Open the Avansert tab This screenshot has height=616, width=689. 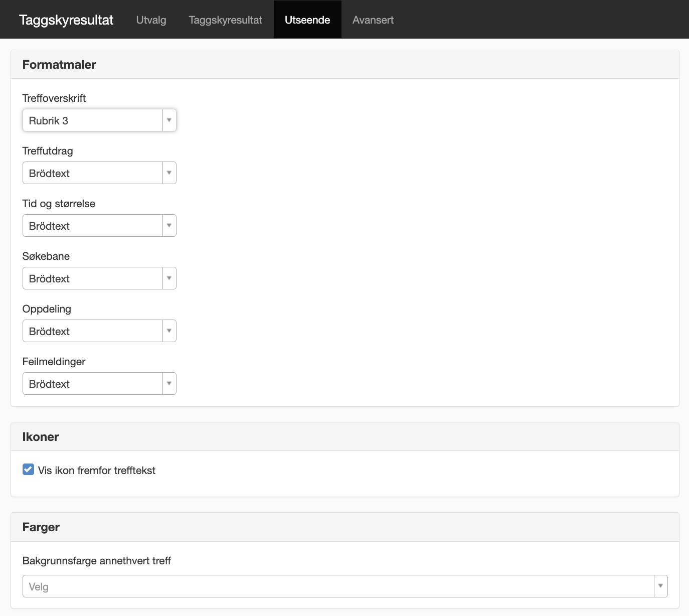[373, 20]
